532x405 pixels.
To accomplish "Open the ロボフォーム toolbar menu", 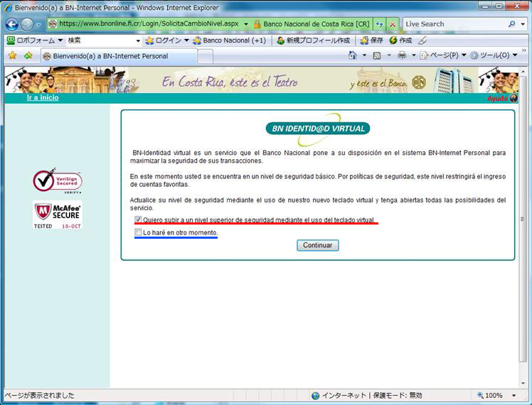I will 35,40.
